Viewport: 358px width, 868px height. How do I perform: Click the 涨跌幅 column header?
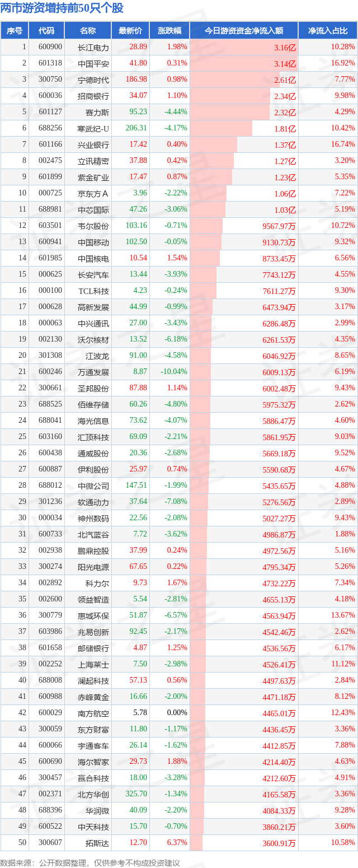click(169, 31)
